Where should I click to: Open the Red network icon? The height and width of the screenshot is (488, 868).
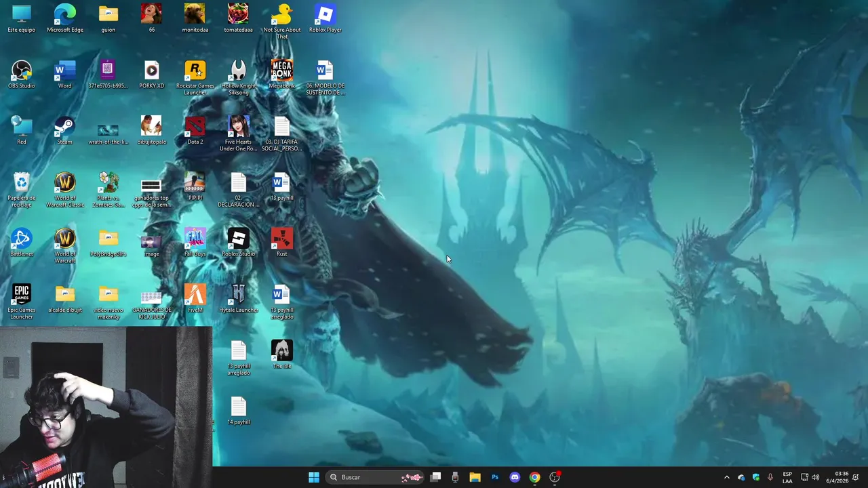[22, 131]
